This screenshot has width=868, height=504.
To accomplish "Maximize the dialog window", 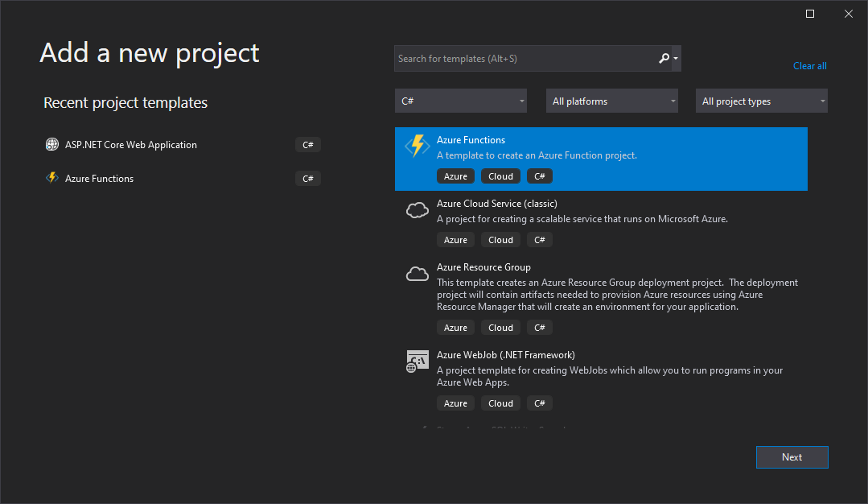I will click(x=810, y=14).
